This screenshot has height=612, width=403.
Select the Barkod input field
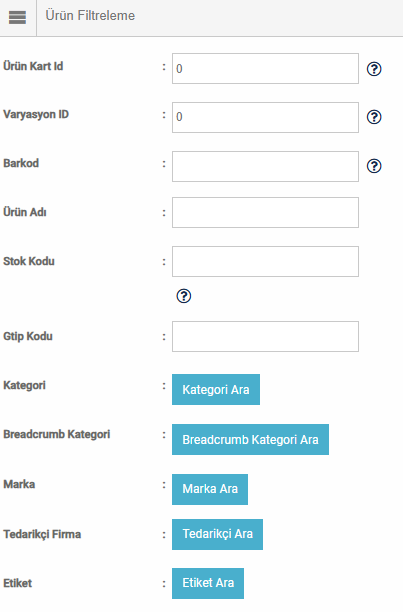coord(265,167)
